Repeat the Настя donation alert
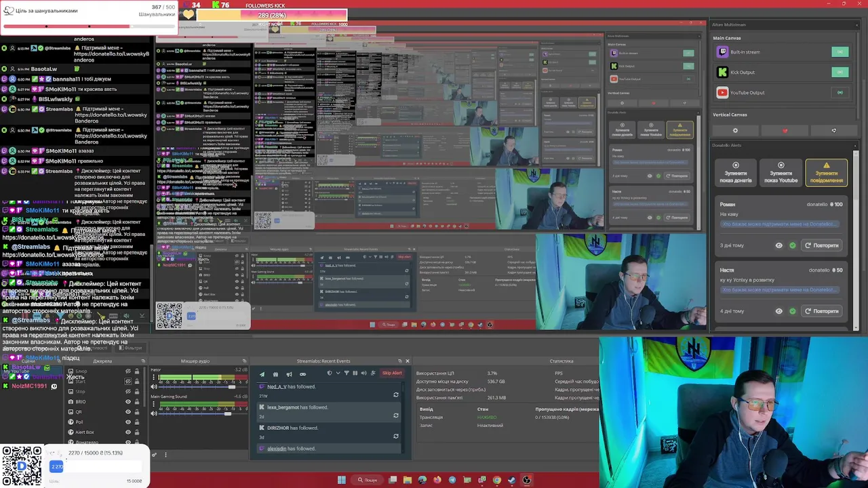 click(822, 311)
